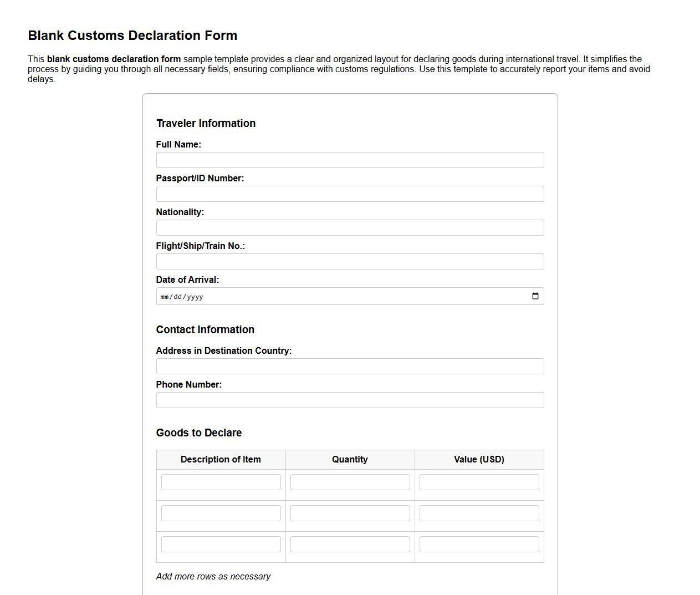Click the first Quantity input cell
The height and width of the screenshot is (595, 700).
coord(350,482)
